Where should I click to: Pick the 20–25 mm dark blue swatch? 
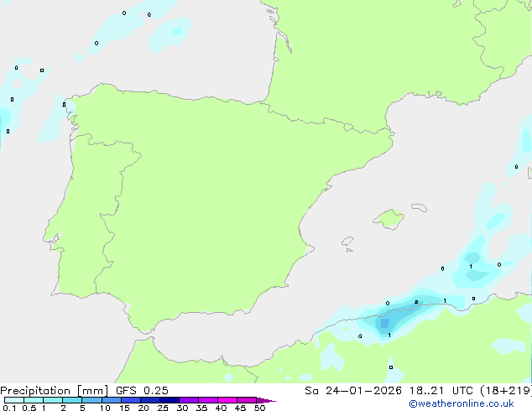pos(150,400)
